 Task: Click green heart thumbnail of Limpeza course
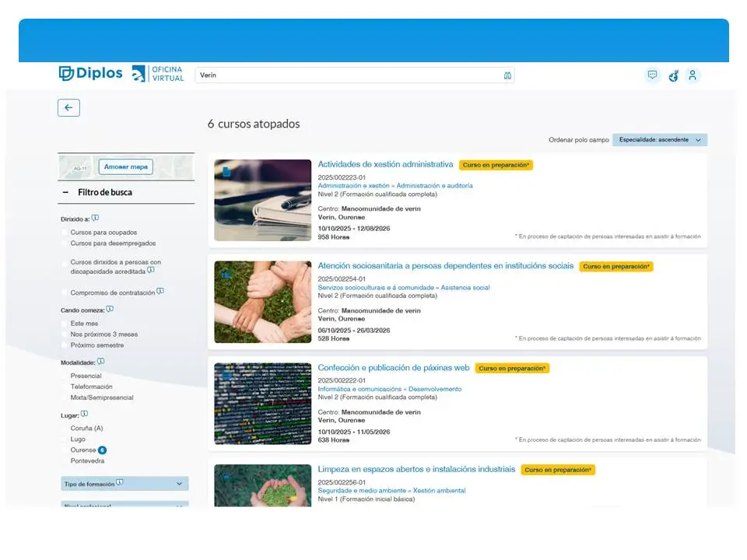262,485
